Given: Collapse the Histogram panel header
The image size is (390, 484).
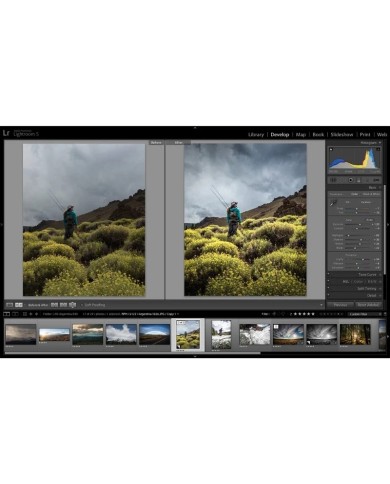Looking at the screenshot, I should click(x=379, y=143).
